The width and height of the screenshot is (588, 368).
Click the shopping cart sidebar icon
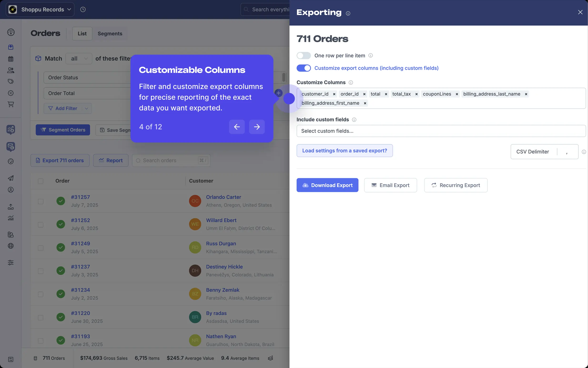coord(11,104)
